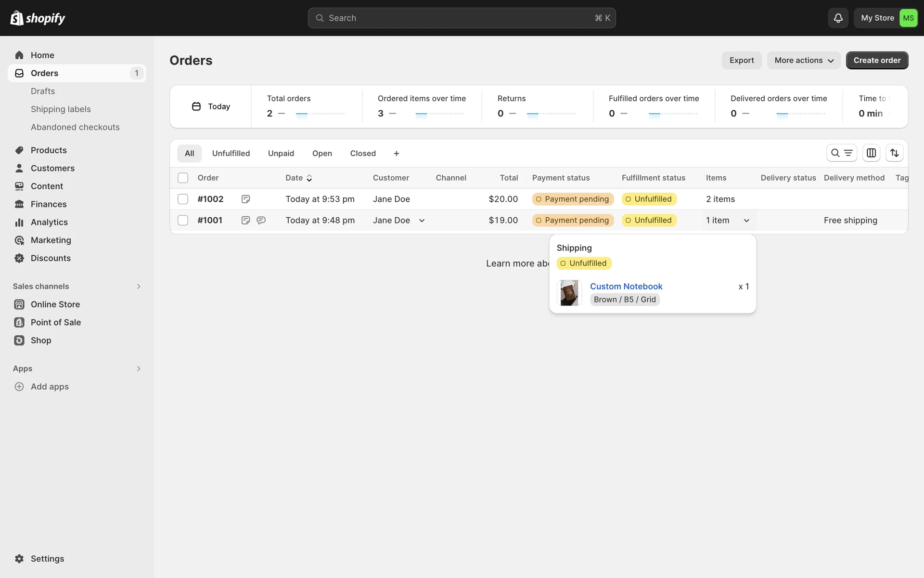The height and width of the screenshot is (578, 924).
Task: Click the note icon on order #1002
Action: [x=245, y=199]
